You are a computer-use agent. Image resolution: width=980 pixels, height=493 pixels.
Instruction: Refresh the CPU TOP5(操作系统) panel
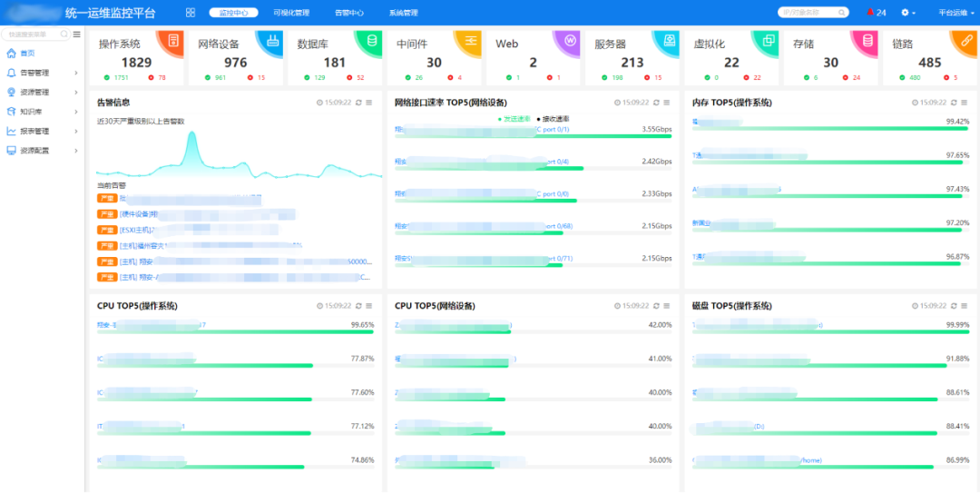click(x=358, y=306)
